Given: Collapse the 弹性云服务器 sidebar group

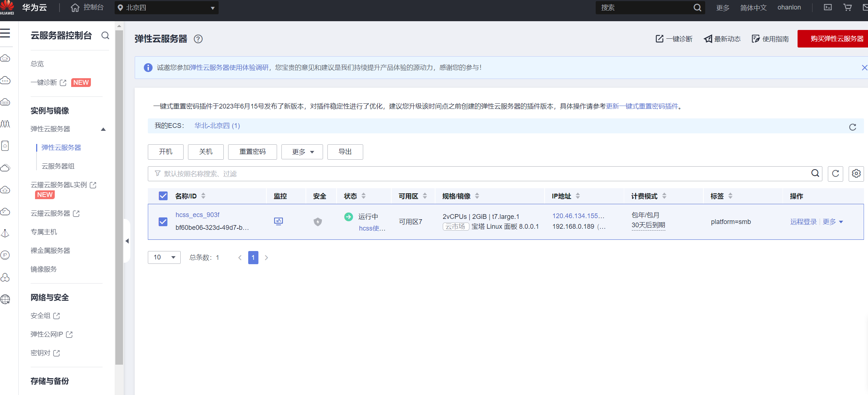Looking at the screenshot, I should click(x=103, y=129).
